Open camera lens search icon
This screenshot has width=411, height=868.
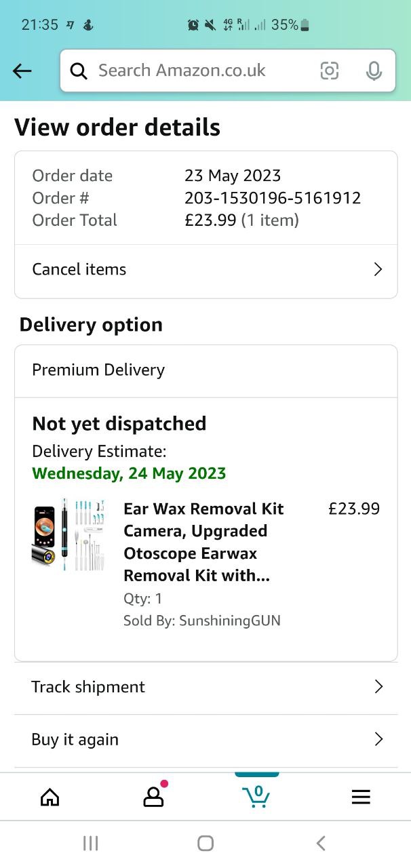[330, 71]
